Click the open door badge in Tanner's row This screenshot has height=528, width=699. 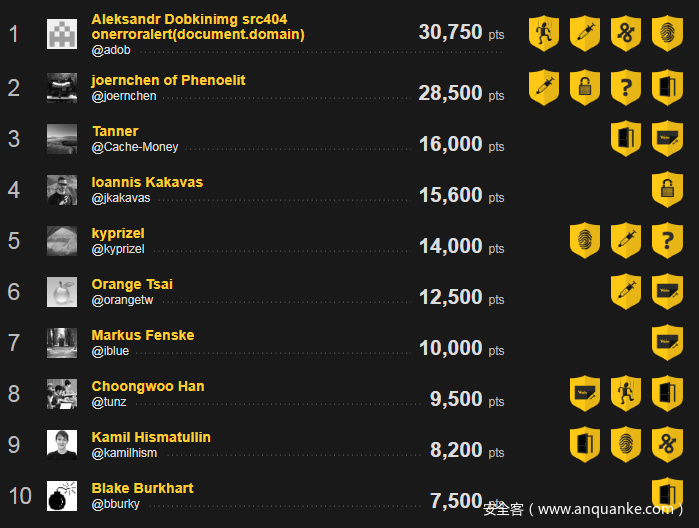(626, 138)
